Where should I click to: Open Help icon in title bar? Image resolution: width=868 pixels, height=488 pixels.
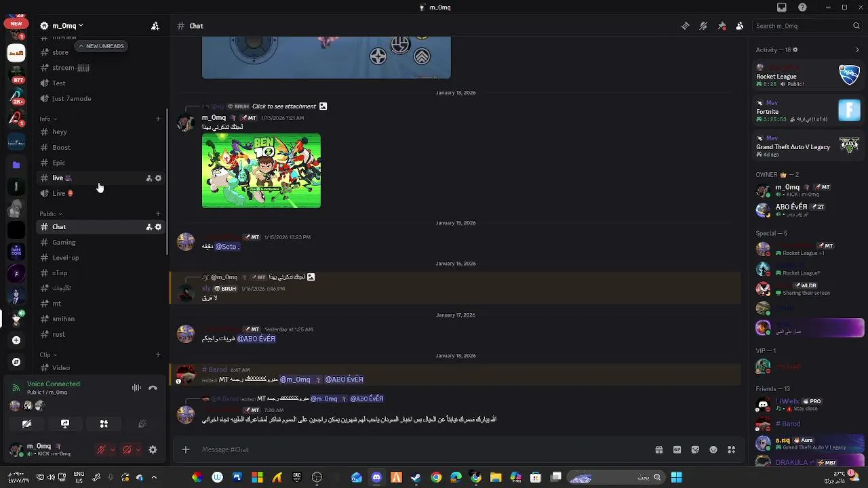tap(803, 7)
